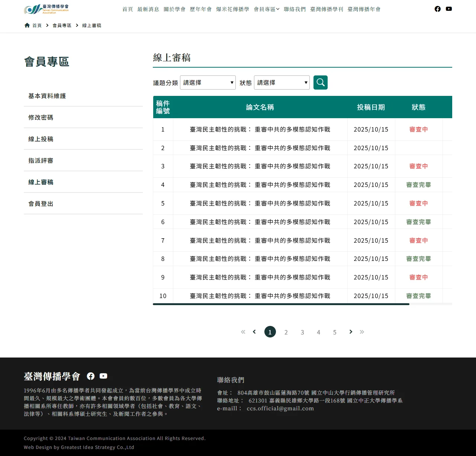Click the ccs.official@gmail.com email link
Screen dimensions: 476x456
click(x=280, y=408)
